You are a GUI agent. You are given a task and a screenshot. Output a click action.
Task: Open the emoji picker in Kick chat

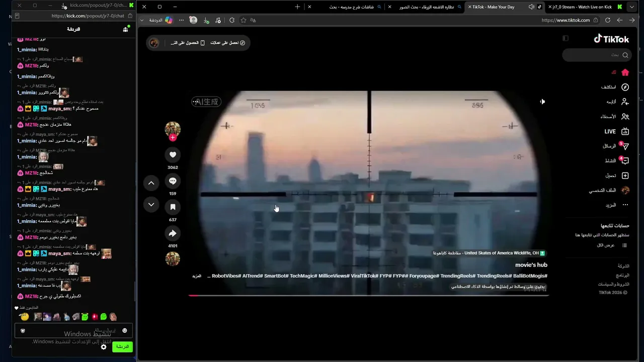(125, 330)
